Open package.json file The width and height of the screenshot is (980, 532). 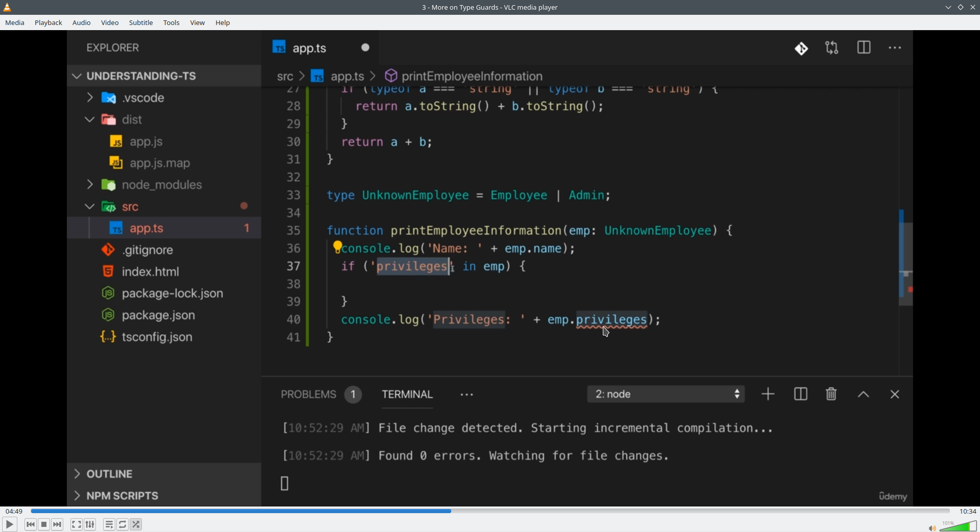(164, 316)
